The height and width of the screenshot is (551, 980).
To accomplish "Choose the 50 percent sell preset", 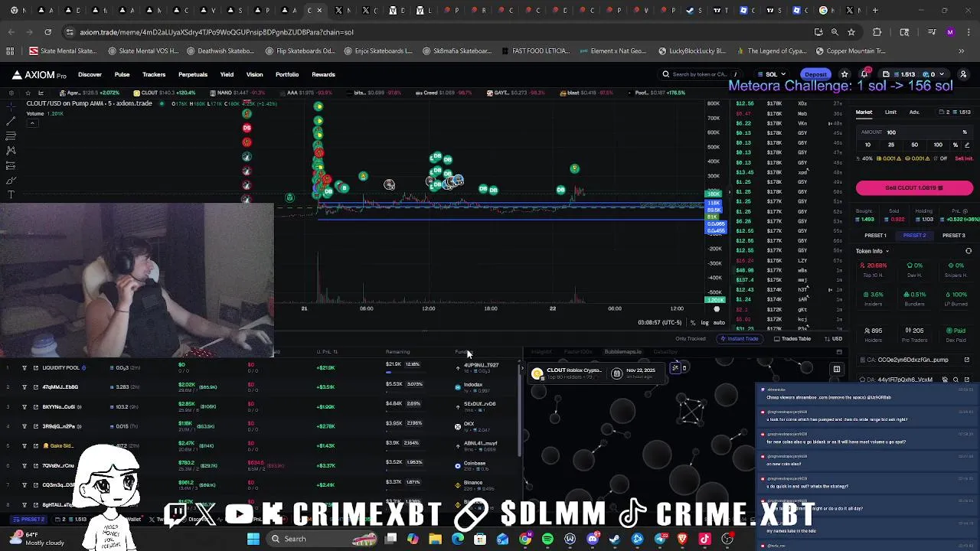I will coord(914,145).
